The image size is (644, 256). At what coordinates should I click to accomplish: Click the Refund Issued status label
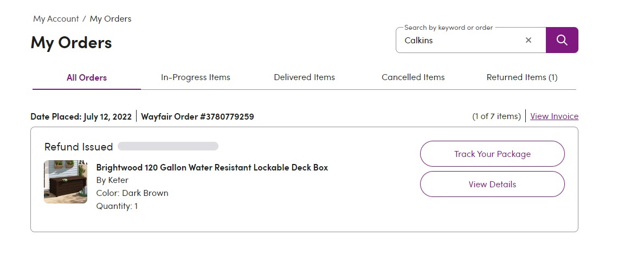coord(79,147)
